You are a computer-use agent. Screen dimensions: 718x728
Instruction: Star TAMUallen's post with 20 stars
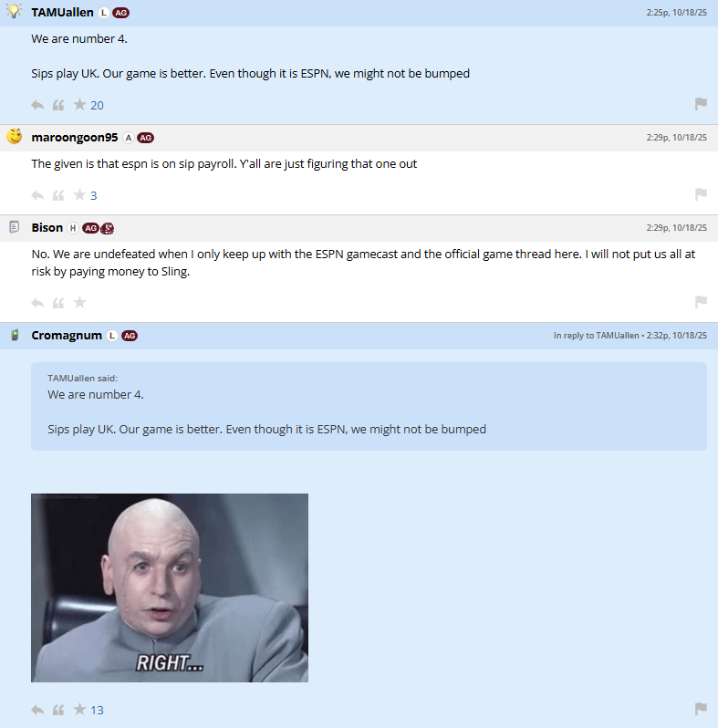[80, 105]
